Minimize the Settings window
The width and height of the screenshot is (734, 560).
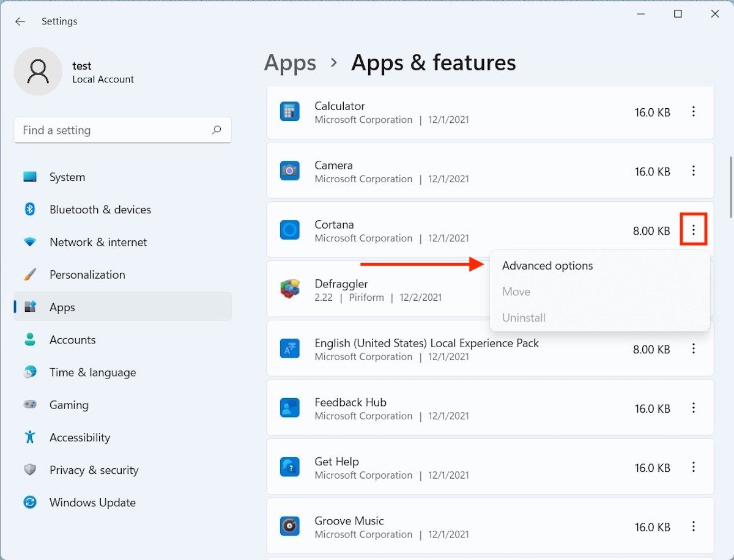(640, 14)
